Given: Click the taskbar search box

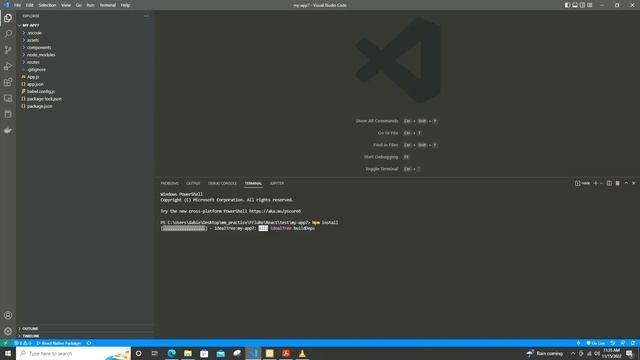Looking at the screenshot, I should [x=73, y=353].
